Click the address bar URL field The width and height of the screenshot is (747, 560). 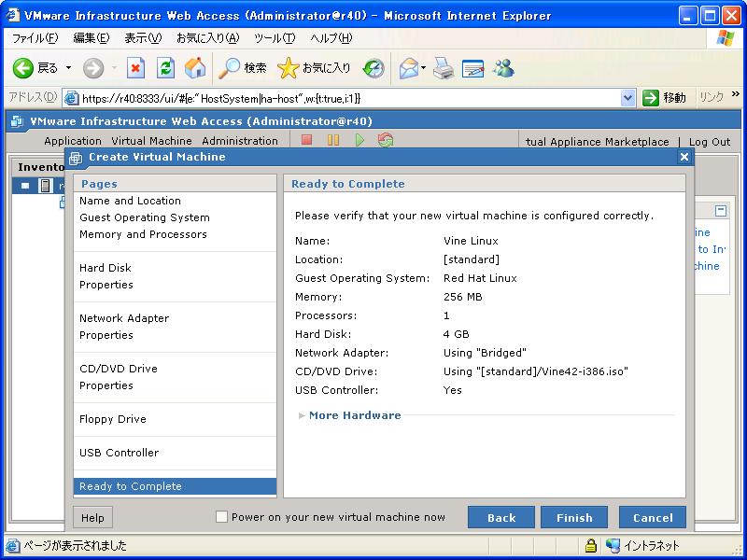[x=350, y=98]
